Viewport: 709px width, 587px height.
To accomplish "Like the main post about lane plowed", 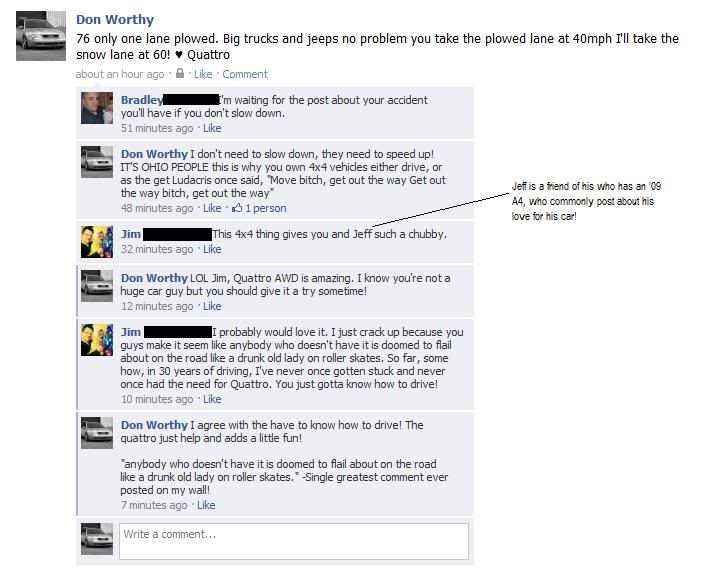I will (x=203, y=74).
